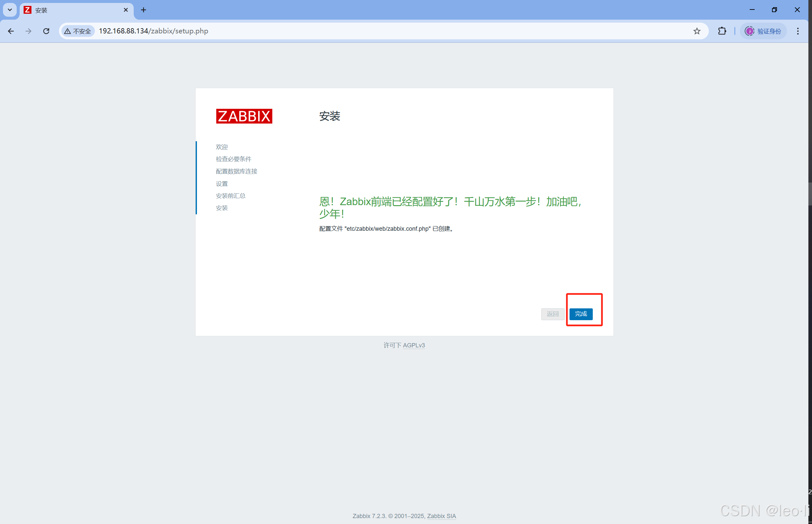Reload the Zabbix setup page
This screenshot has height=524, width=812.
pyautogui.click(x=46, y=31)
